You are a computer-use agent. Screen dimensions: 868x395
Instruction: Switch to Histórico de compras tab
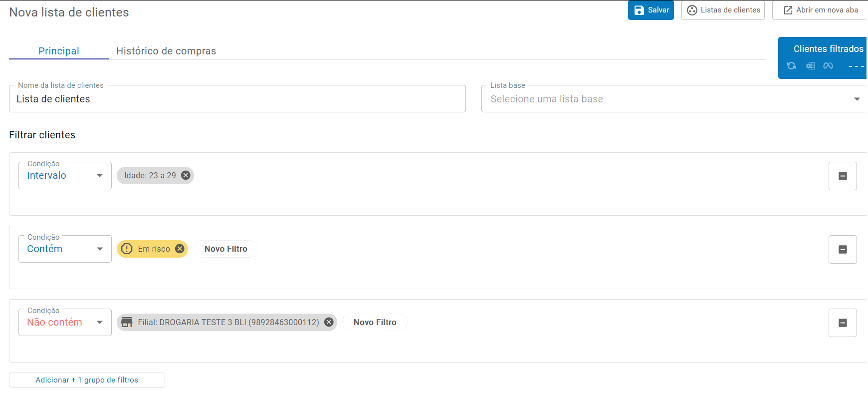[166, 51]
